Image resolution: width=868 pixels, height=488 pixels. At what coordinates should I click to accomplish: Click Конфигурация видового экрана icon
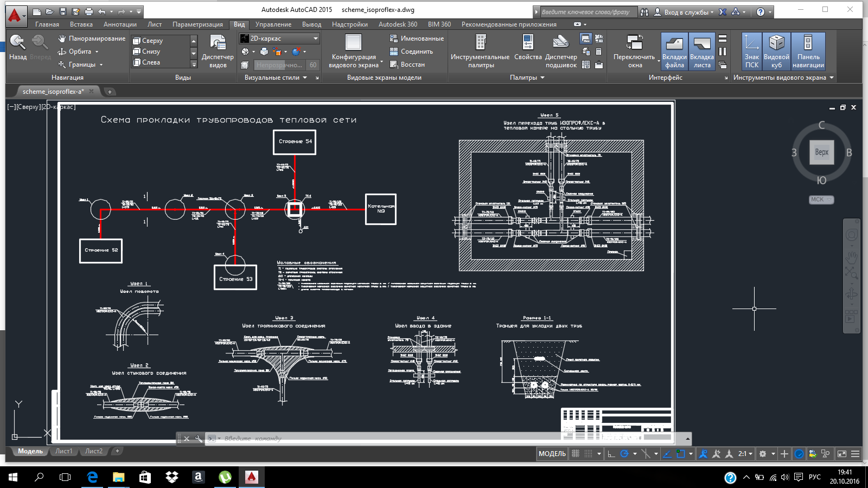click(353, 43)
